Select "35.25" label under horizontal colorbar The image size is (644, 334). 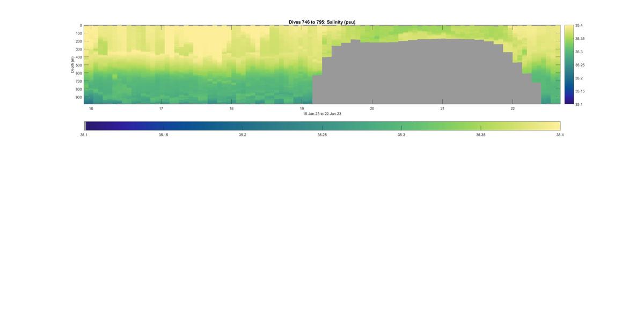tap(322, 135)
